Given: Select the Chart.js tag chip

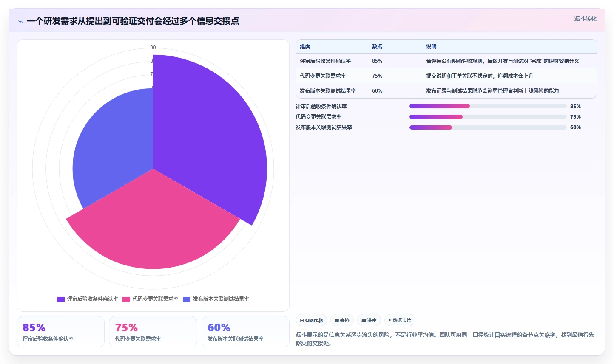Looking at the screenshot, I should coord(311,320).
